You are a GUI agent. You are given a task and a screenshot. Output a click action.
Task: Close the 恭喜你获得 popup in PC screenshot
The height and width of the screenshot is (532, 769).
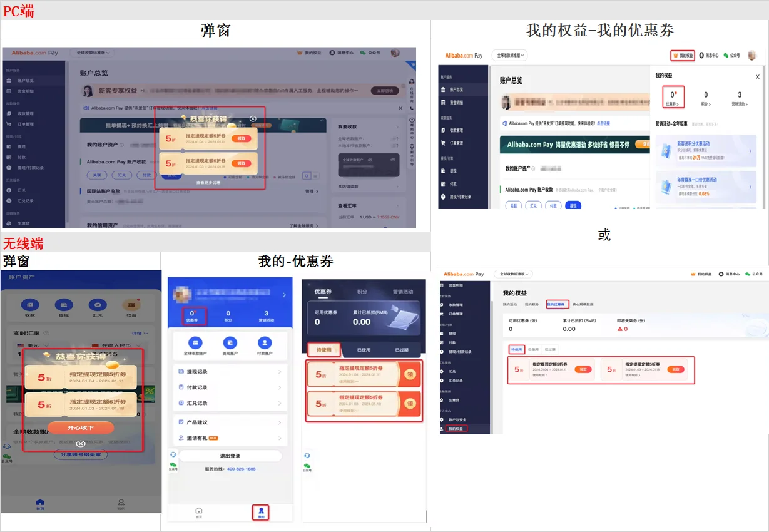[x=253, y=118]
